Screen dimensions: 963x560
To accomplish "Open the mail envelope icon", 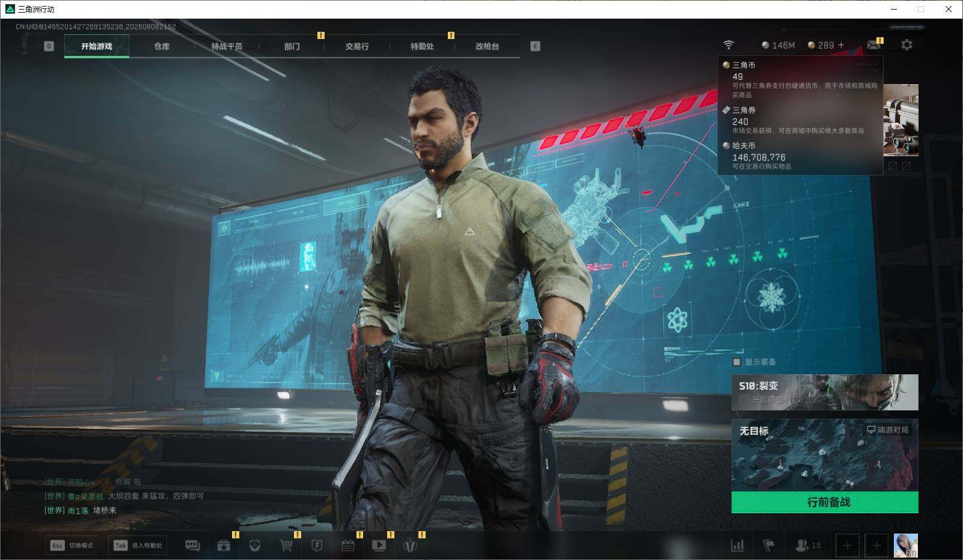I will 873,45.
